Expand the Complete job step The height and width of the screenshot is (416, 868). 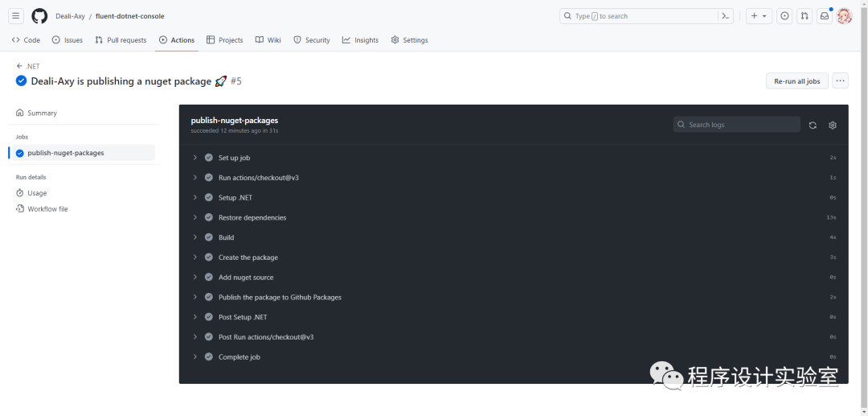coord(194,356)
